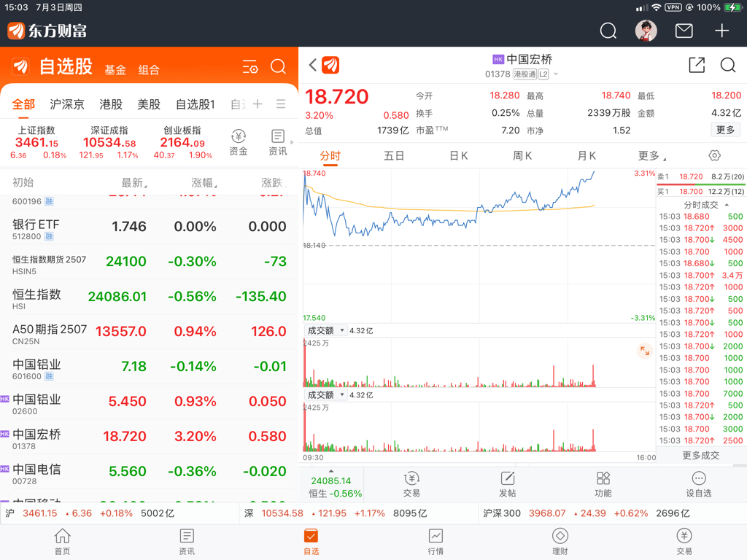747x560 pixels.
Task: Show the 五日 five-day chart
Action: pyautogui.click(x=394, y=156)
